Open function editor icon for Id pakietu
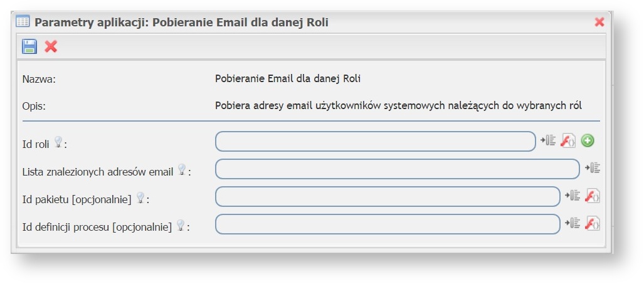The width and height of the screenshot is (644, 284). [592, 196]
